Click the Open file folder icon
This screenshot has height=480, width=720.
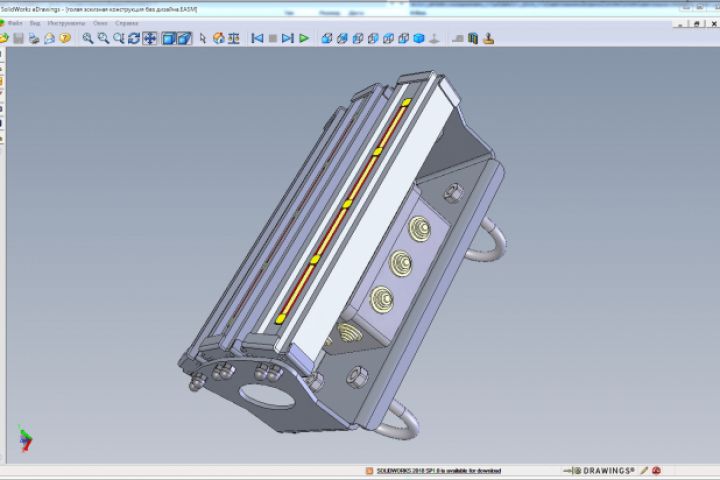pos(4,39)
